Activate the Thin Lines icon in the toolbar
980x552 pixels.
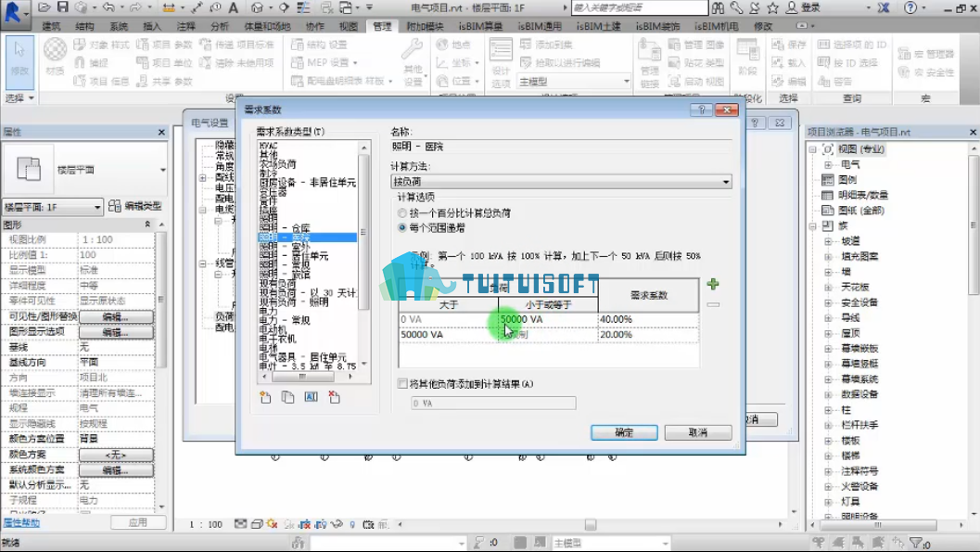pyautogui.click(x=303, y=7)
